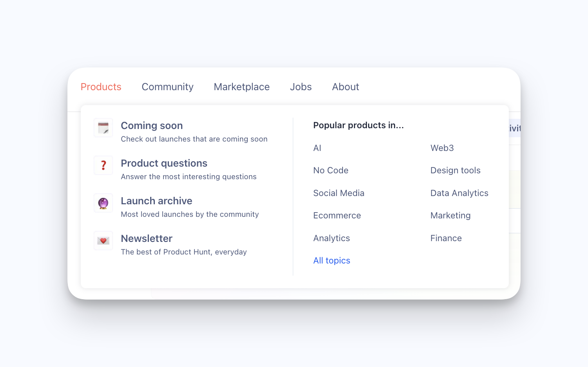588x367 pixels.
Task: Open the Launch archive heading link
Action: tap(156, 201)
